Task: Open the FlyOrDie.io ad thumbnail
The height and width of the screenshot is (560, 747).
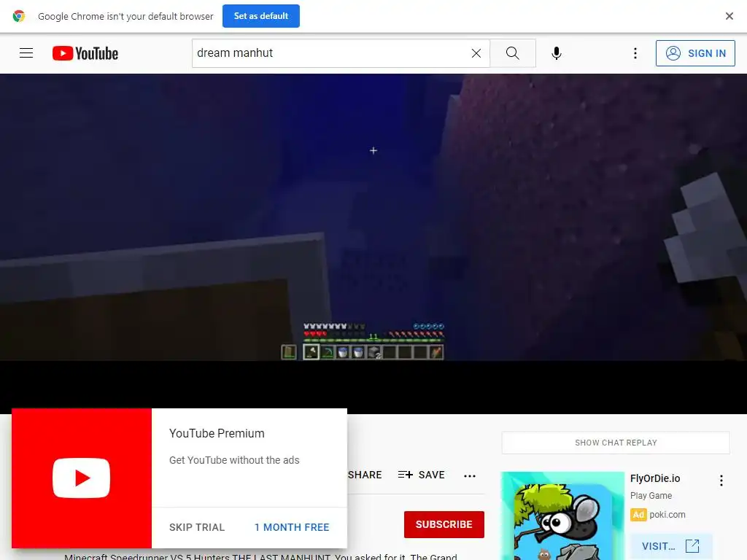Action: pos(562,516)
